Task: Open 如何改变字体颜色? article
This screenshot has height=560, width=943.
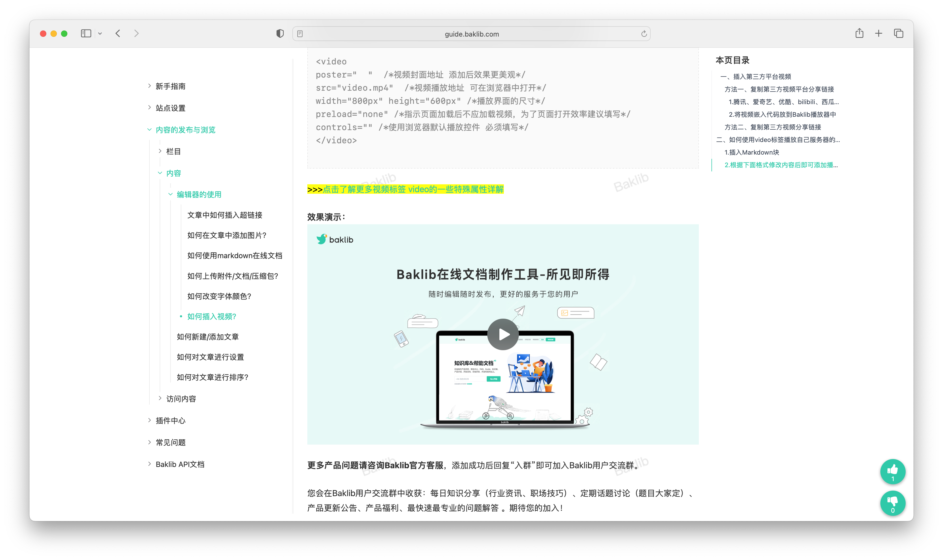Action: 219,296
